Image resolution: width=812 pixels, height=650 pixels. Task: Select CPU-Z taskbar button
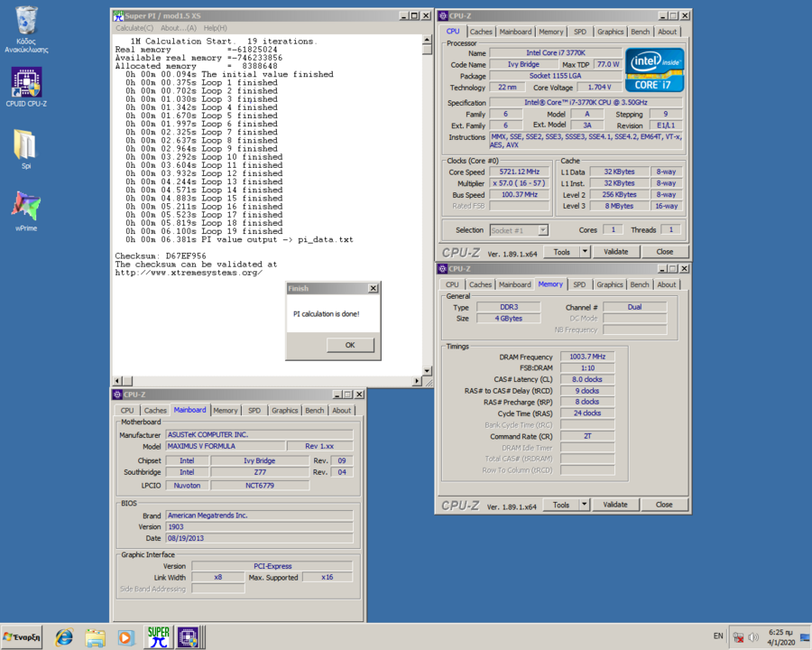189,637
